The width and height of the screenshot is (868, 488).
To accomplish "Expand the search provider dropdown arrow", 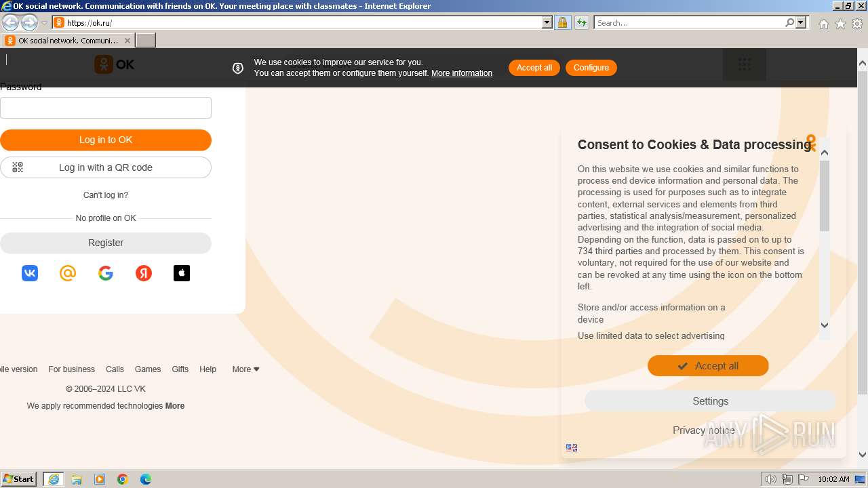I will click(x=801, y=22).
